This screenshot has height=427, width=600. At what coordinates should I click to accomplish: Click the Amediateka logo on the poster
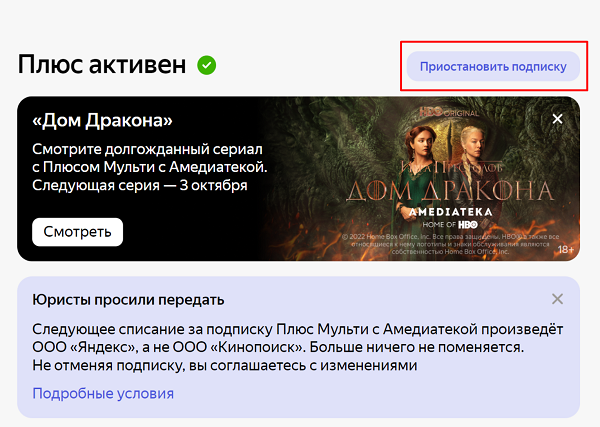click(450, 212)
